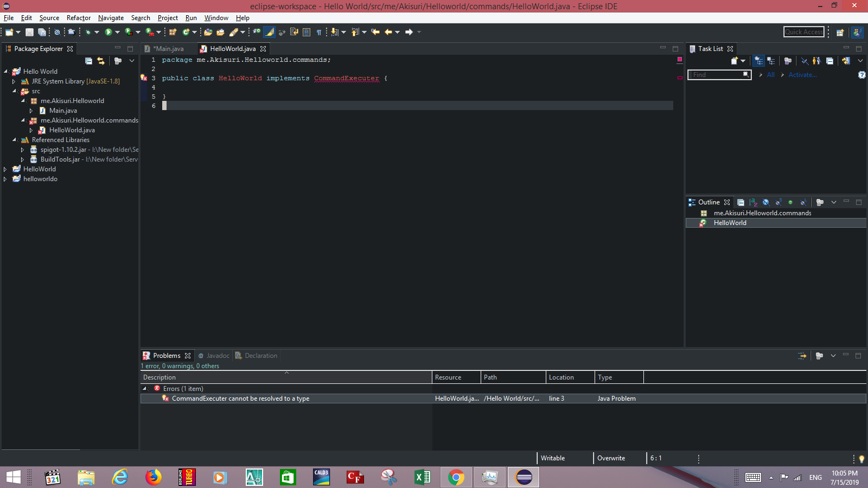
Task: Click the Activate... link in Task List
Action: pyautogui.click(x=802, y=75)
